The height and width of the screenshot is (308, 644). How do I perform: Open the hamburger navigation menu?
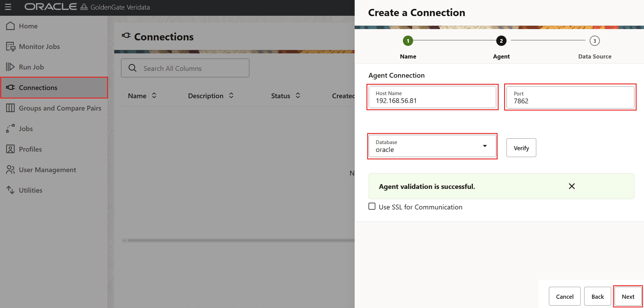(x=8, y=7)
